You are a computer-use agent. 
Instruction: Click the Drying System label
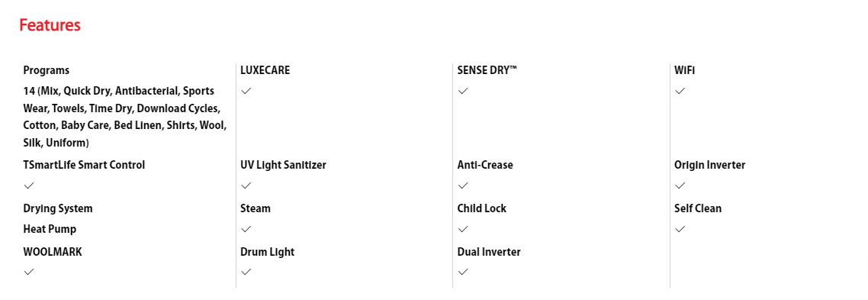[58, 209]
